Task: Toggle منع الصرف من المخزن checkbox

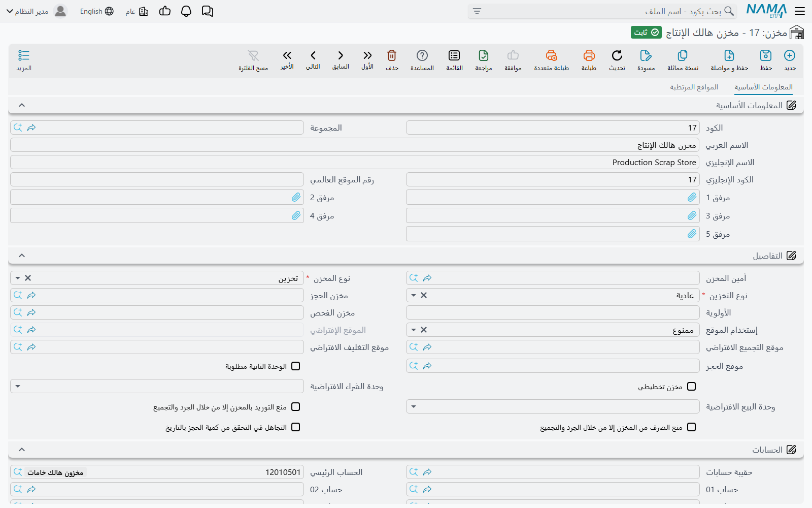Action: click(x=691, y=427)
